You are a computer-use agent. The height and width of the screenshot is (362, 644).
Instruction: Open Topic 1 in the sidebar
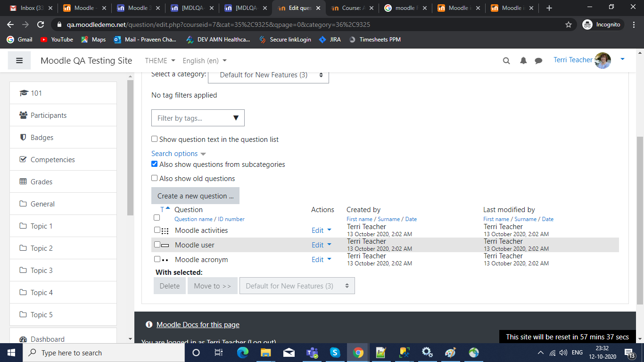[63, 226]
